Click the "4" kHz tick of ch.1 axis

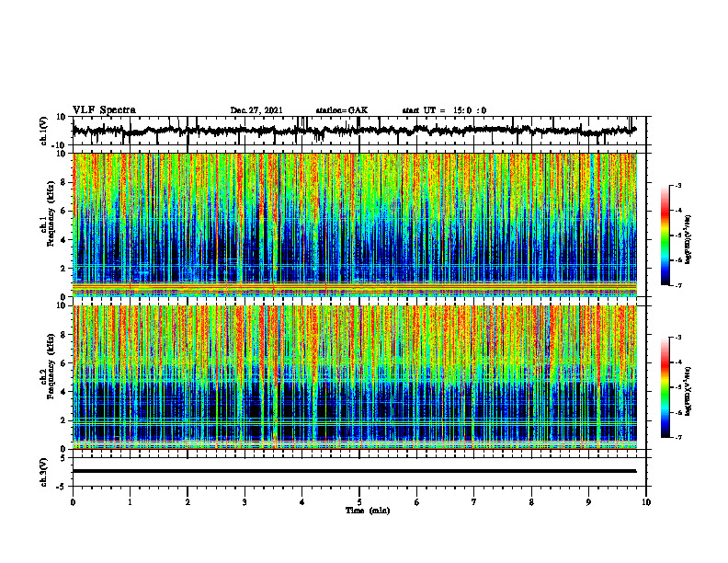[x=64, y=240]
